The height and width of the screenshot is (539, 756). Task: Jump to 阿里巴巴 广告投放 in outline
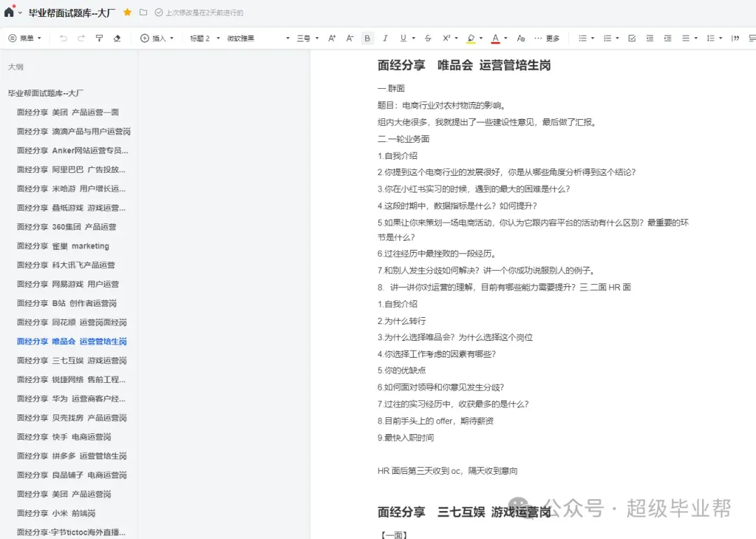point(71,169)
